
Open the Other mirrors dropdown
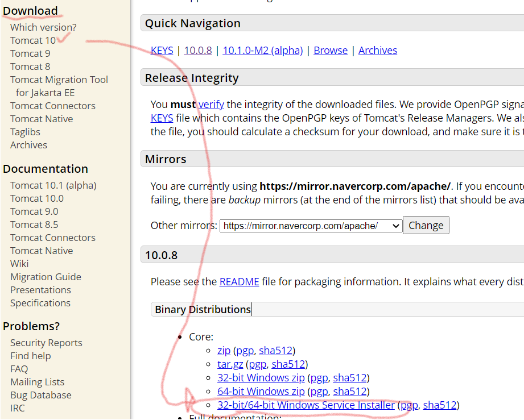tap(311, 226)
